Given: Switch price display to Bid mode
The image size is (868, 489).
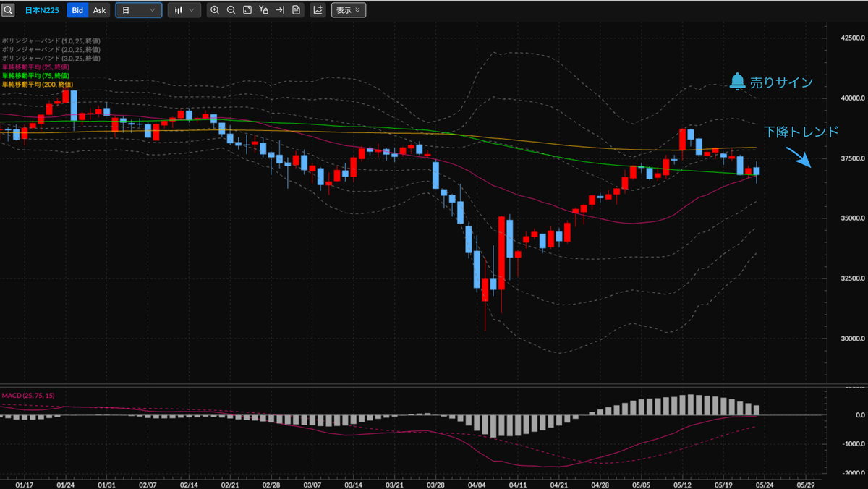Looking at the screenshot, I should coord(77,10).
